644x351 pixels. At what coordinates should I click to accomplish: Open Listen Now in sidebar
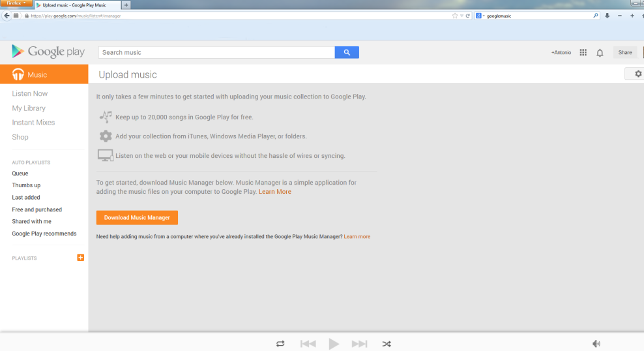(29, 94)
